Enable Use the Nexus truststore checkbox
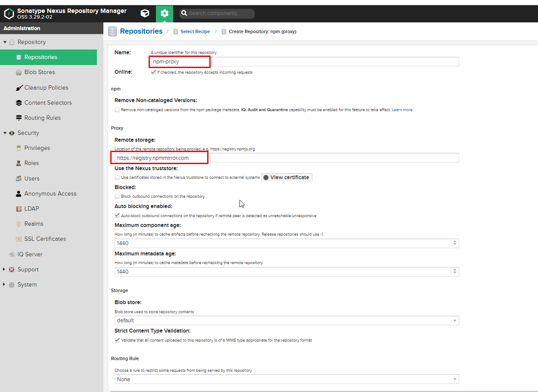Screen dimensions: 538x392 [117, 177]
